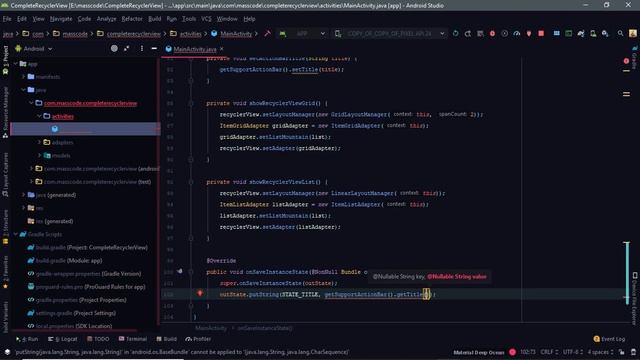This screenshot has width=640, height=360.
Task: Open the Run tool window
Action: tap(27, 339)
